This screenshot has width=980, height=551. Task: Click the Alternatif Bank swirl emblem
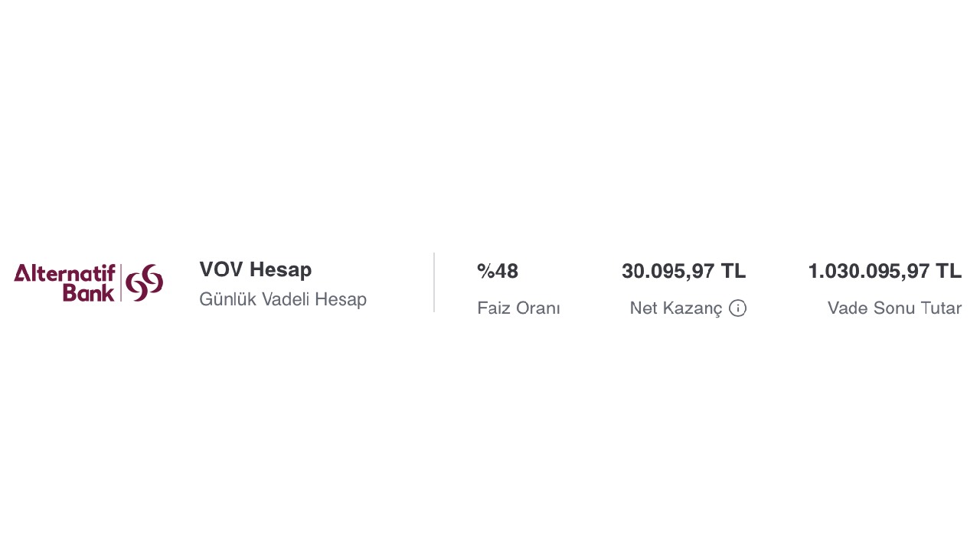[145, 282]
